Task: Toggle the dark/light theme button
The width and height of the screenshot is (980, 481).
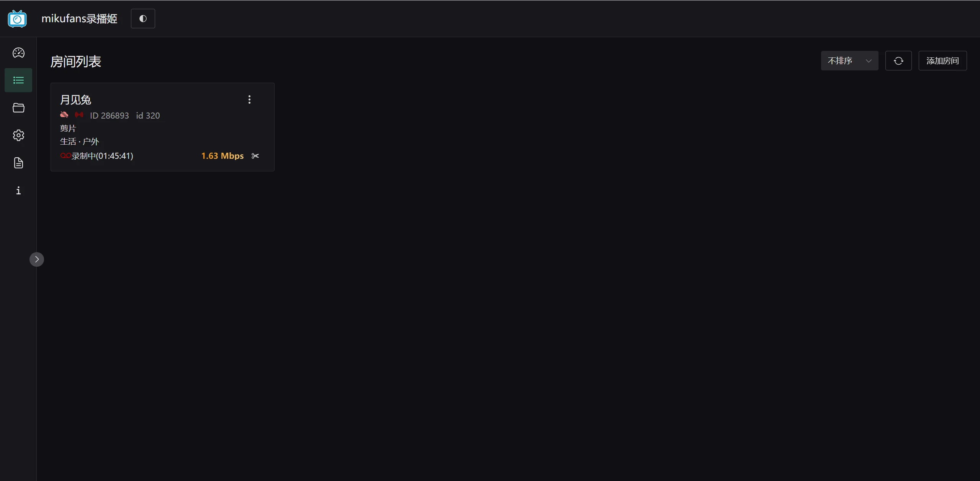Action: (143, 19)
